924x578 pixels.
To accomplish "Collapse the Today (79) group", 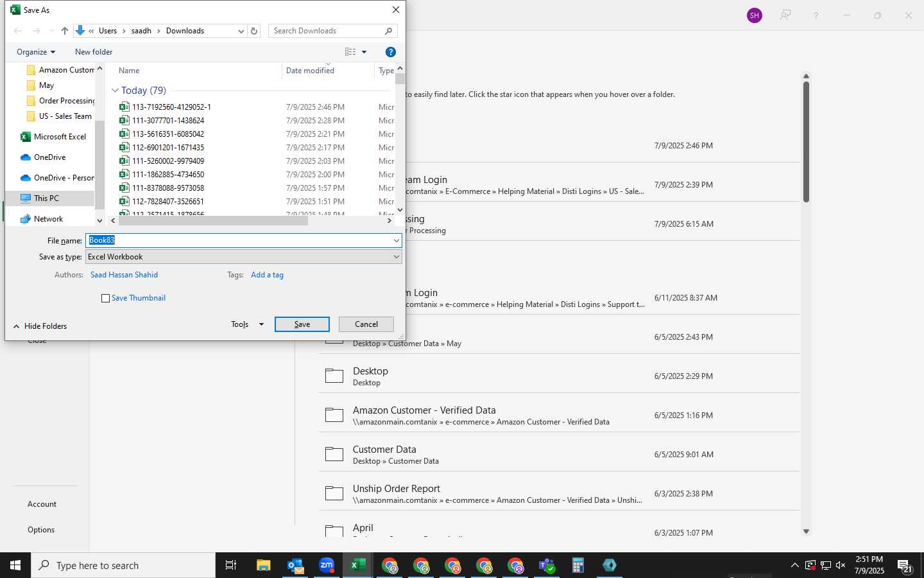I will (x=115, y=91).
